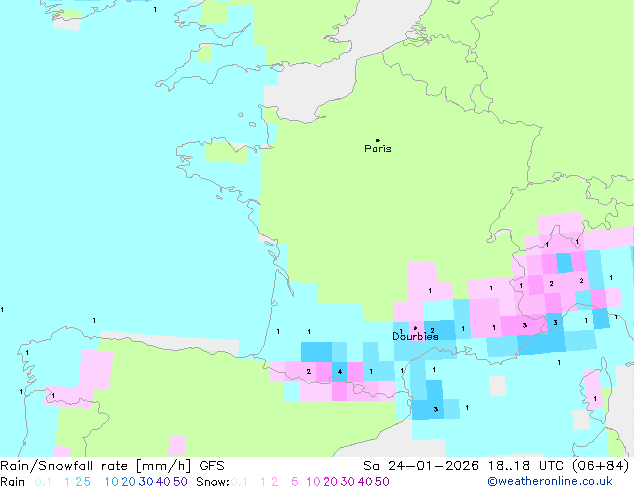
Task: Click the 'Rain/Snowfall rate [mm/h]' title
Action: pos(95,466)
